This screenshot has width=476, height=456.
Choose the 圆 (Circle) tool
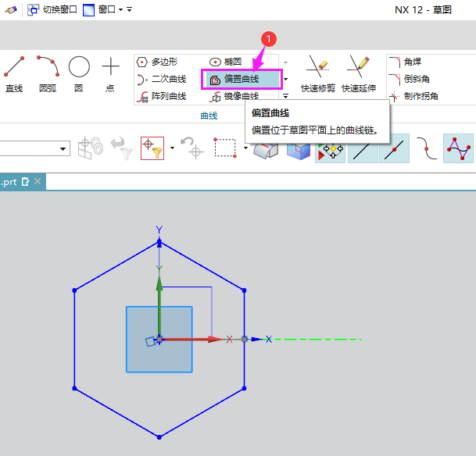79,73
